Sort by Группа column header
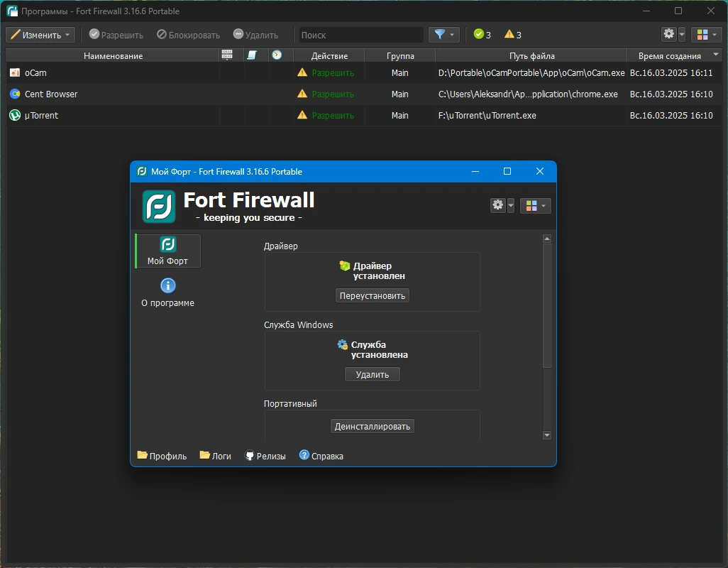 point(400,55)
